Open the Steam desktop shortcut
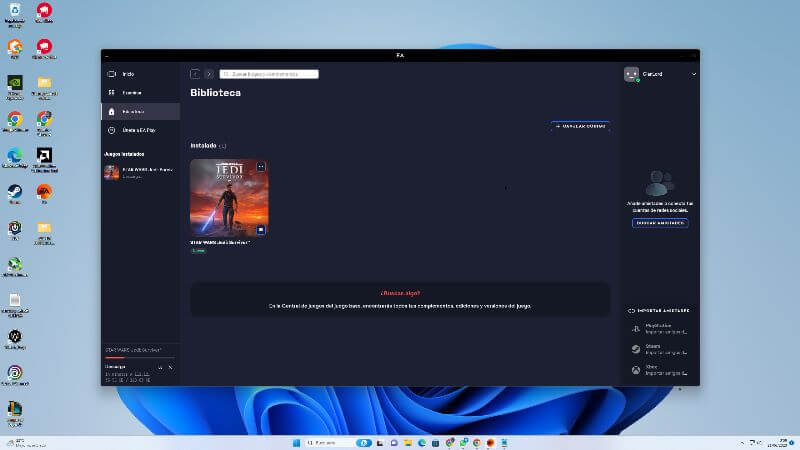 15,194
